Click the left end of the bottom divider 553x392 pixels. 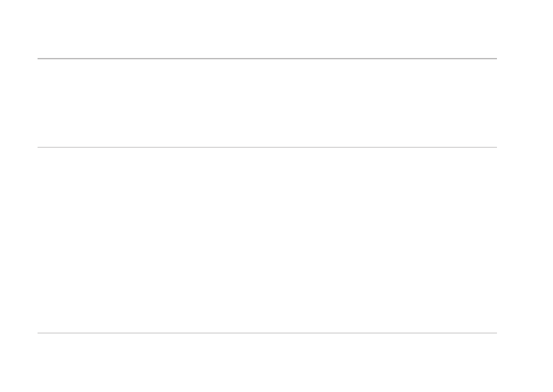point(39,333)
